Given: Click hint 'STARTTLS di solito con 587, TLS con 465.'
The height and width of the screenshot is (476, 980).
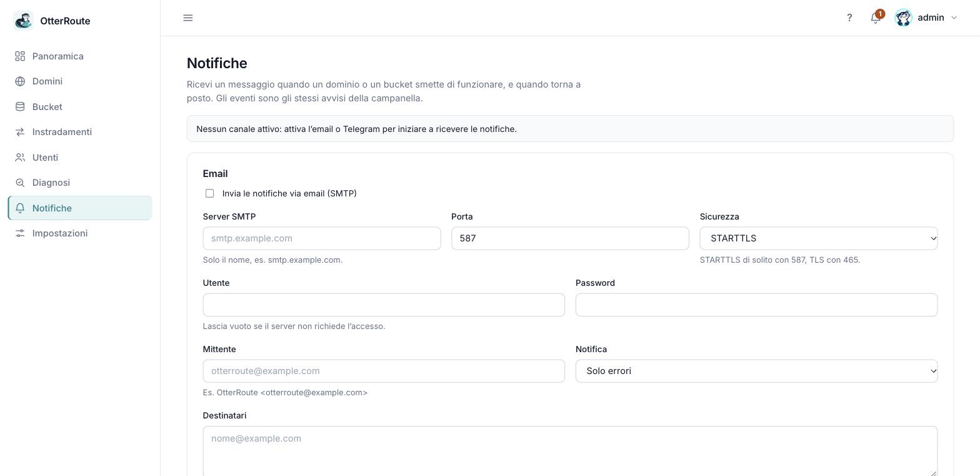Looking at the screenshot, I should point(780,260).
